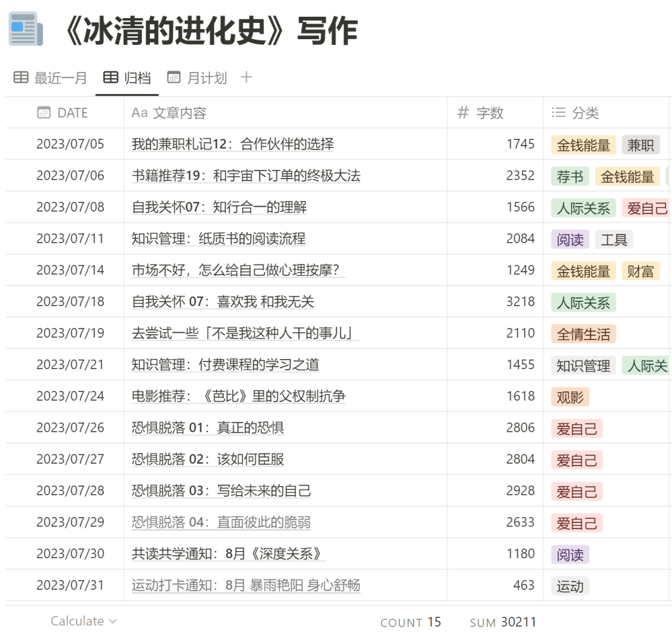
Task: Open article 恐惧脱落 04：直面彼此的脆弱
Action: point(221,522)
